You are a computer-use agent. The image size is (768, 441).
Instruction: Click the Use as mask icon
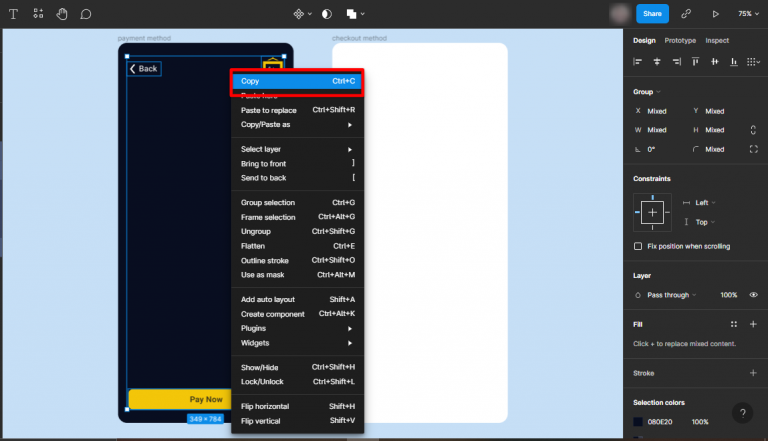[327, 14]
